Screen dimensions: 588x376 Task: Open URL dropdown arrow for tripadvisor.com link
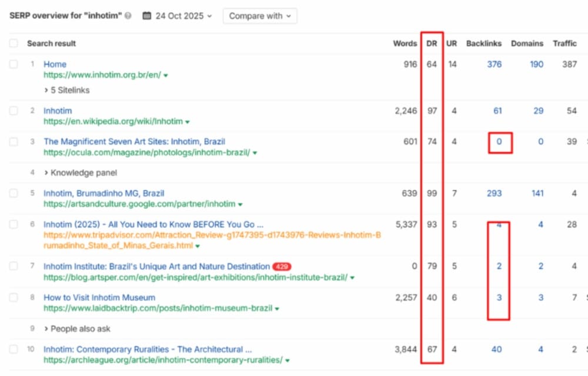[198, 246]
